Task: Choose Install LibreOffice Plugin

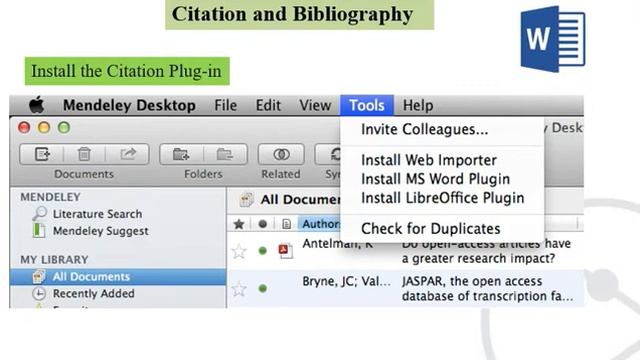Action: [x=442, y=198]
